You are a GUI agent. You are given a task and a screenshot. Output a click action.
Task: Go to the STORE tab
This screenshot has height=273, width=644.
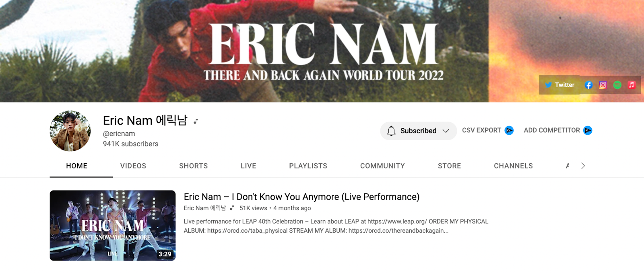[x=450, y=166]
